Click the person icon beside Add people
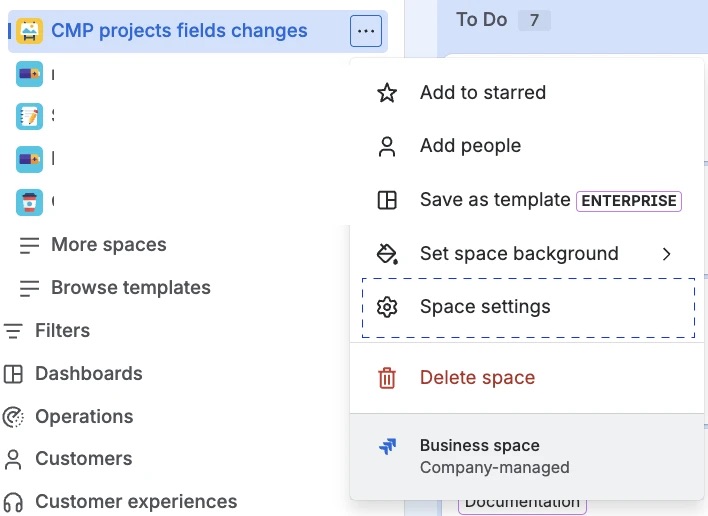 [387, 146]
